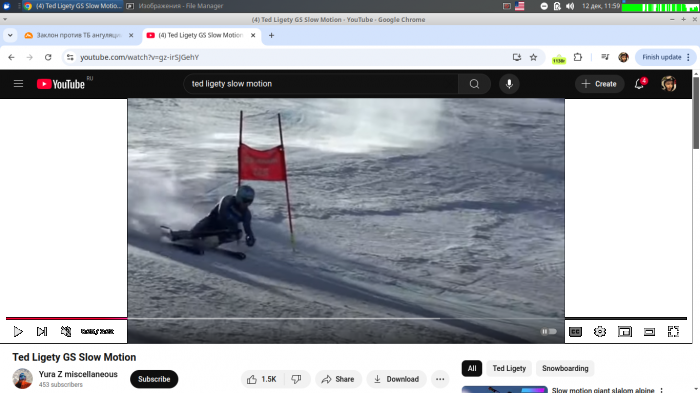Play the video with the play button
The height and width of the screenshot is (393, 700).
coord(18,331)
